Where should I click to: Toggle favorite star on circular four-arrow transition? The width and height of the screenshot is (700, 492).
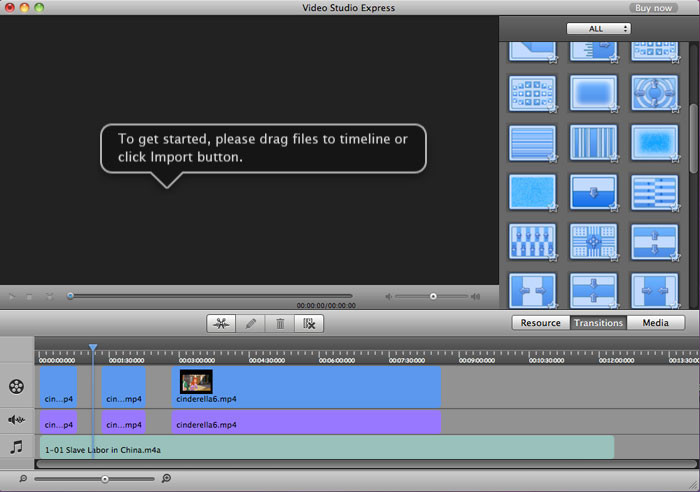click(675, 108)
